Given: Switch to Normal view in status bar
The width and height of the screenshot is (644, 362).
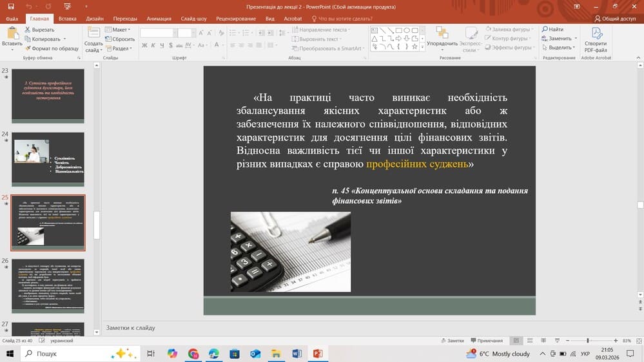Looking at the screenshot, I should 516,340.
